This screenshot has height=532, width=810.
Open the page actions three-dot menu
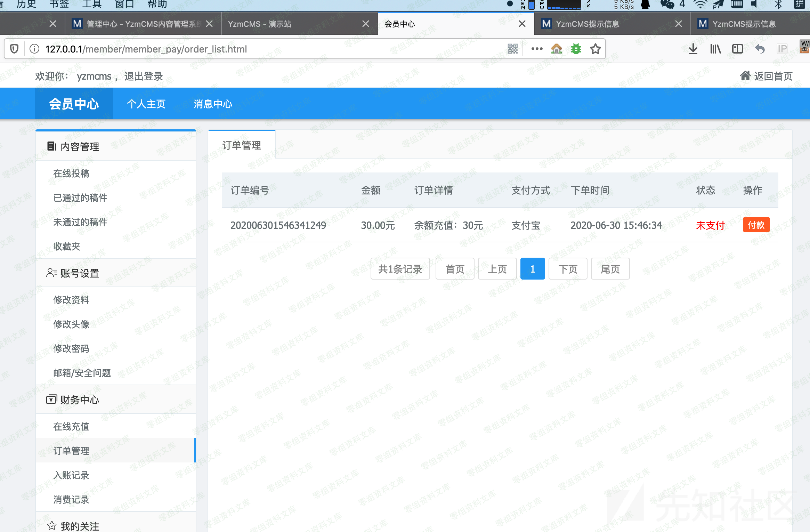pos(537,49)
